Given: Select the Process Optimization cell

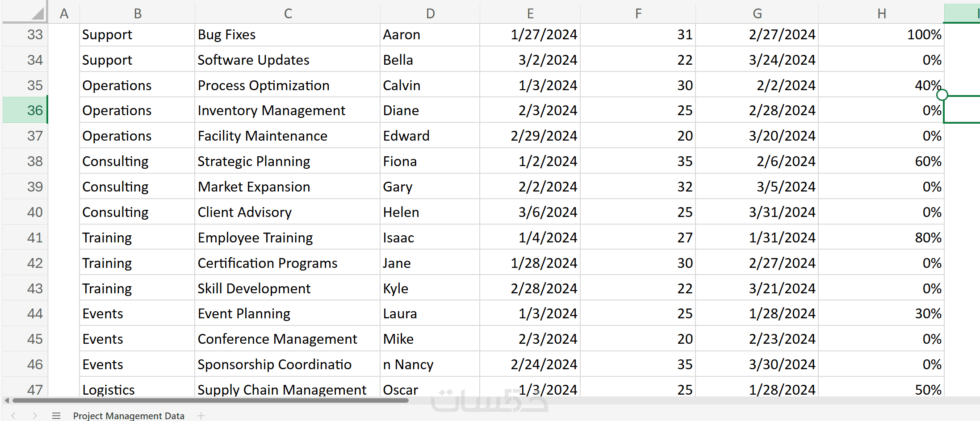Looking at the screenshot, I should 287,85.
